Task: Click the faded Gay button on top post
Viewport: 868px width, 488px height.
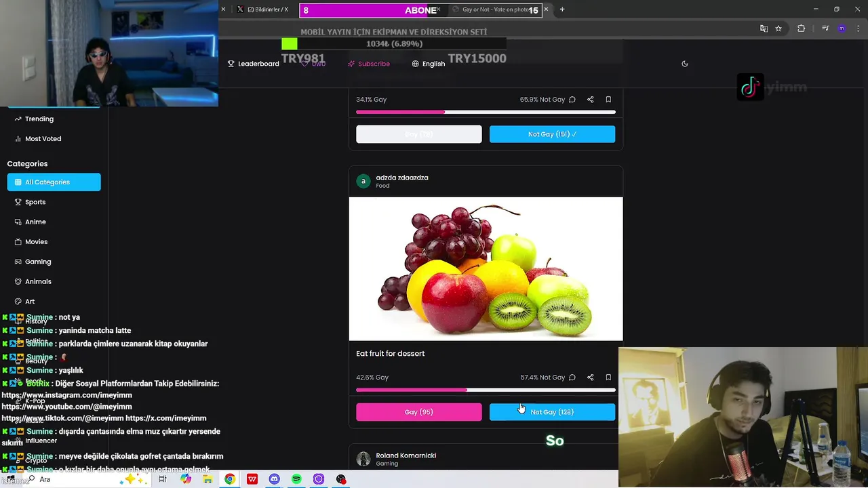Action: [419, 134]
